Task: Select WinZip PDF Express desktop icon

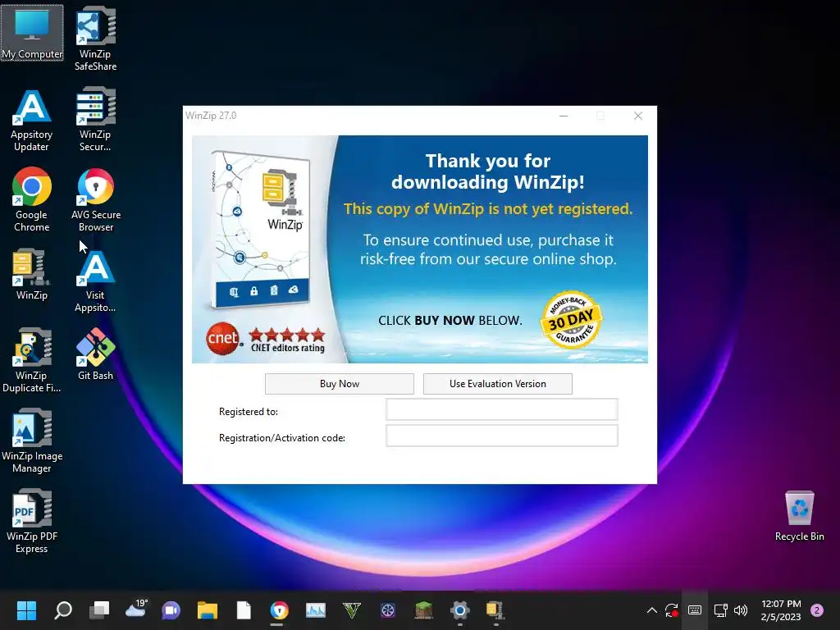Action: click(x=32, y=521)
